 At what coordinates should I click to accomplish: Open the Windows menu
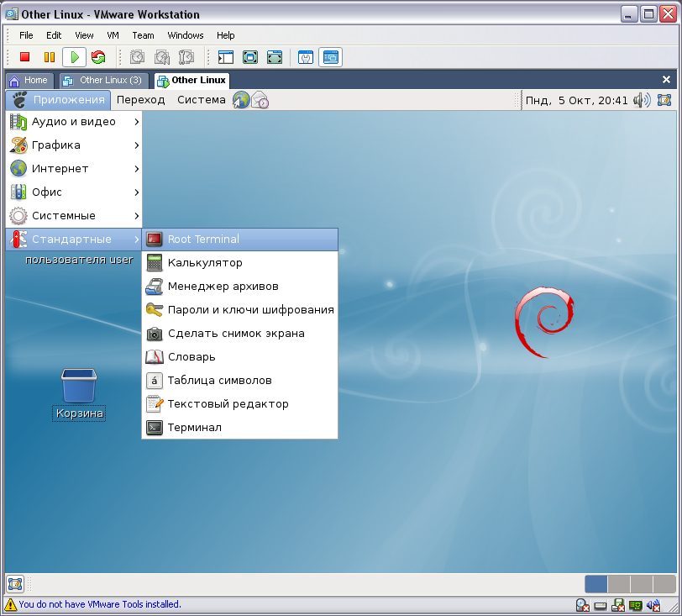click(186, 35)
